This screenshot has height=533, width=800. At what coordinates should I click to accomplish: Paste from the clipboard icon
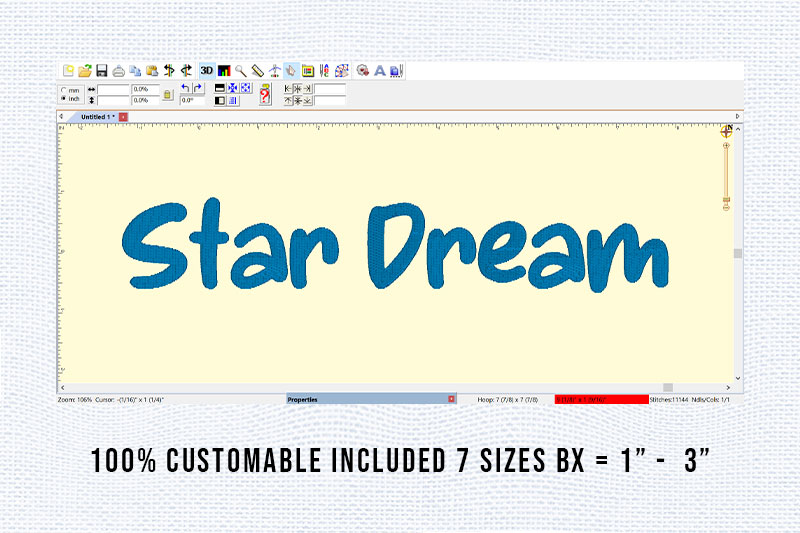coord(152,70)
